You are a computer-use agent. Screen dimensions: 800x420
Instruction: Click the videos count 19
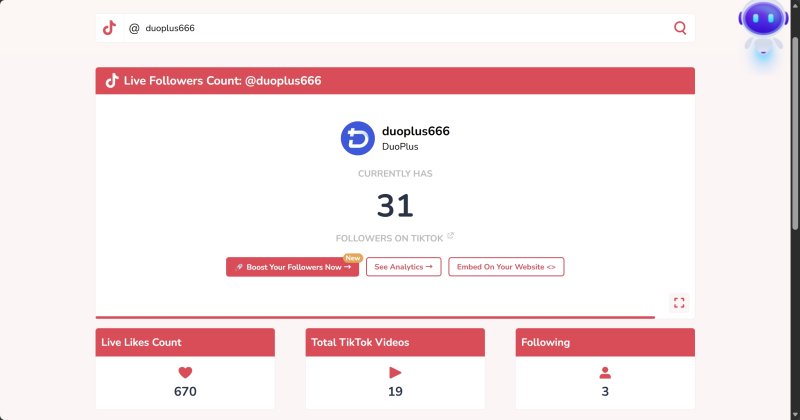pos(395,391)
